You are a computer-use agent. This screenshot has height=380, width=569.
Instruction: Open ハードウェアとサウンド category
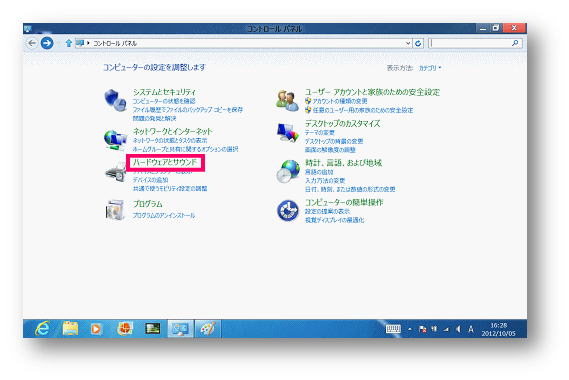point(165,163)
